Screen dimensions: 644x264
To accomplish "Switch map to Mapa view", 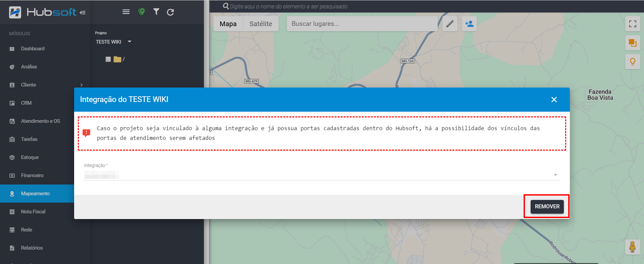I will click(228, 24).
